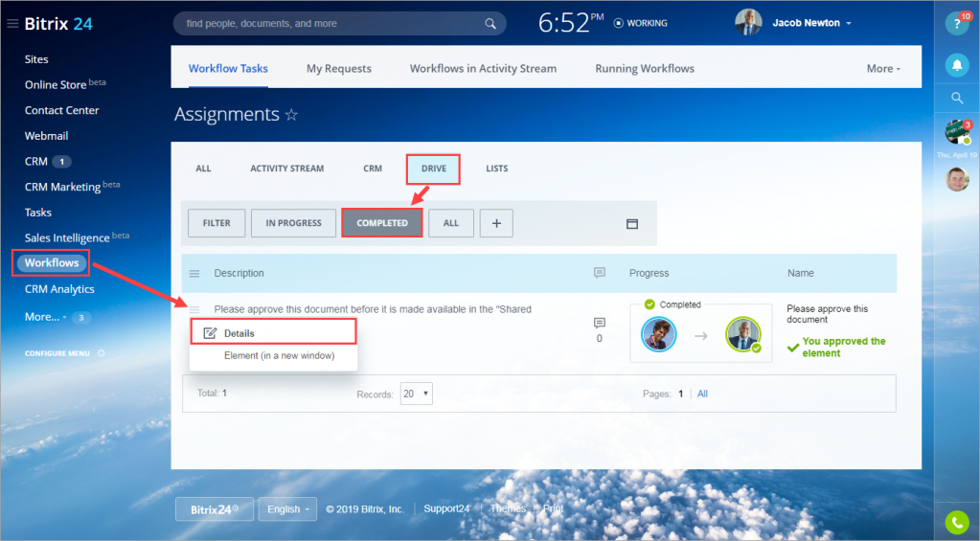The height and width of the screenshot is (541, 980).
Task: Select the DRIVE category tab
Action: pyautogui.click(x=434, y=169)
